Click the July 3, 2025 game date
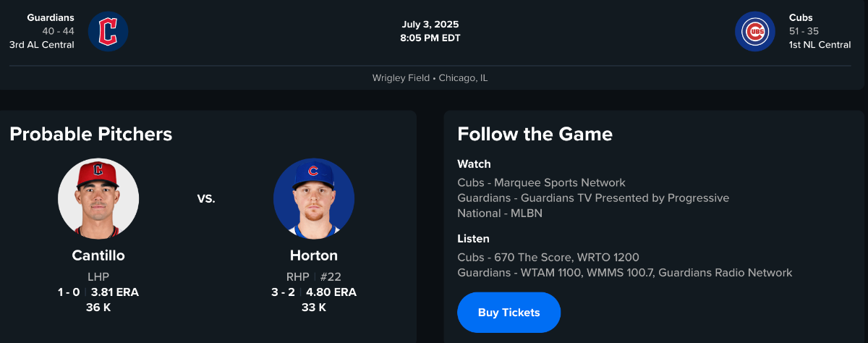 click(430, 25)
